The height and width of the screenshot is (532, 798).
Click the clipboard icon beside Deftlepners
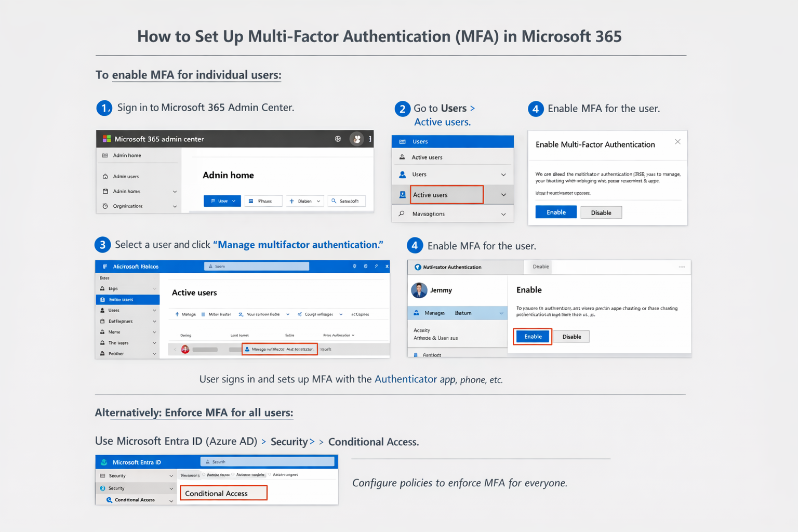point(102,321)
